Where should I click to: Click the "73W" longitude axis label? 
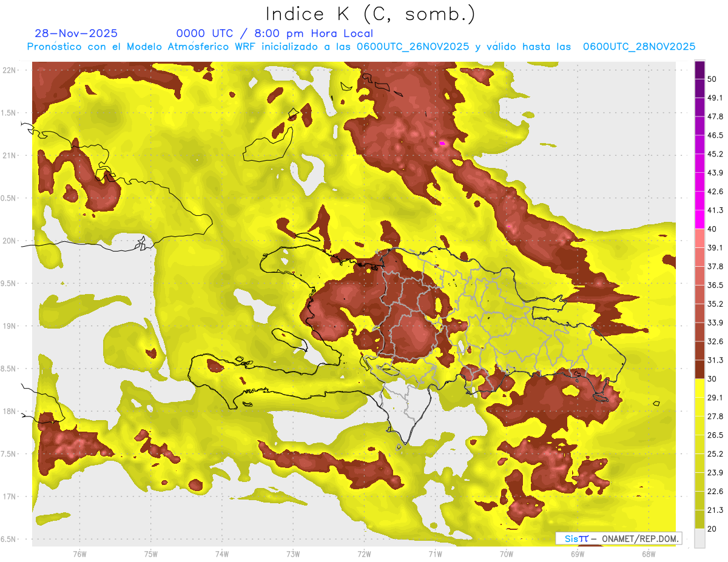(293, 554)
